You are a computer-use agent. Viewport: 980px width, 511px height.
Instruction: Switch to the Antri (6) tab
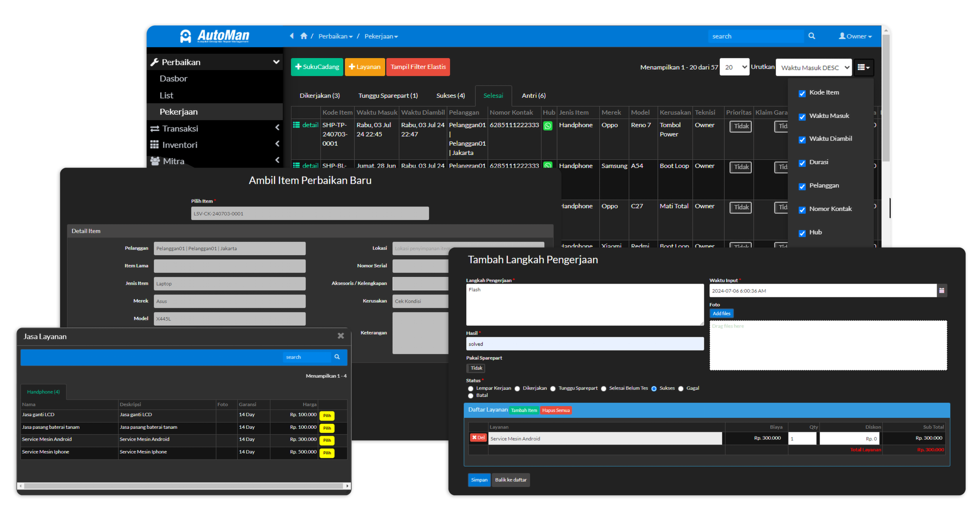click(x=533, y=96)
